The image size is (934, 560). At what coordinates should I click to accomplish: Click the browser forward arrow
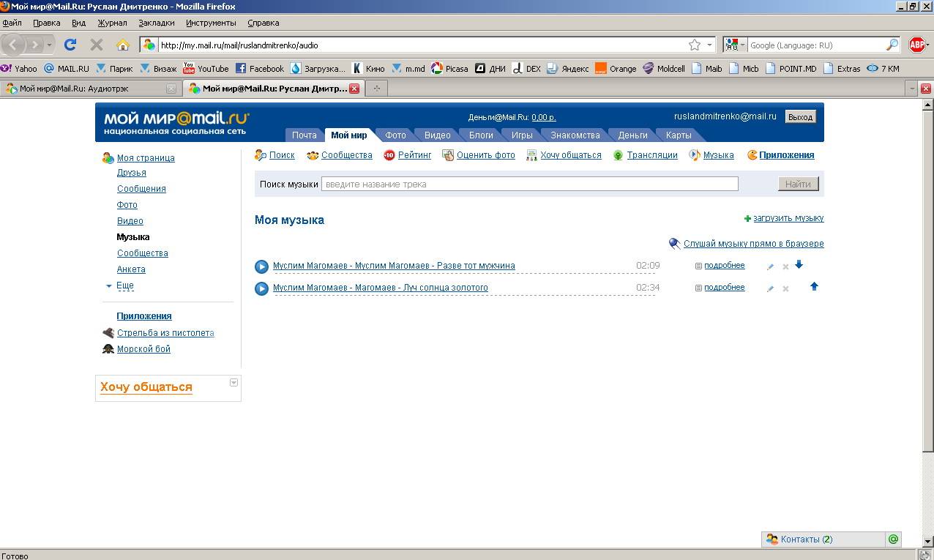(34, 45)
